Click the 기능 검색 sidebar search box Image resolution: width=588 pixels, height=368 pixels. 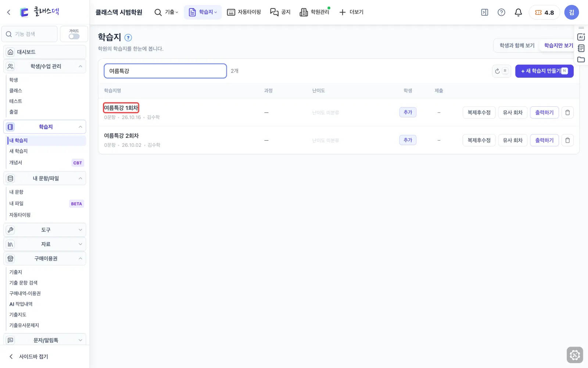(x=29, y=34)
